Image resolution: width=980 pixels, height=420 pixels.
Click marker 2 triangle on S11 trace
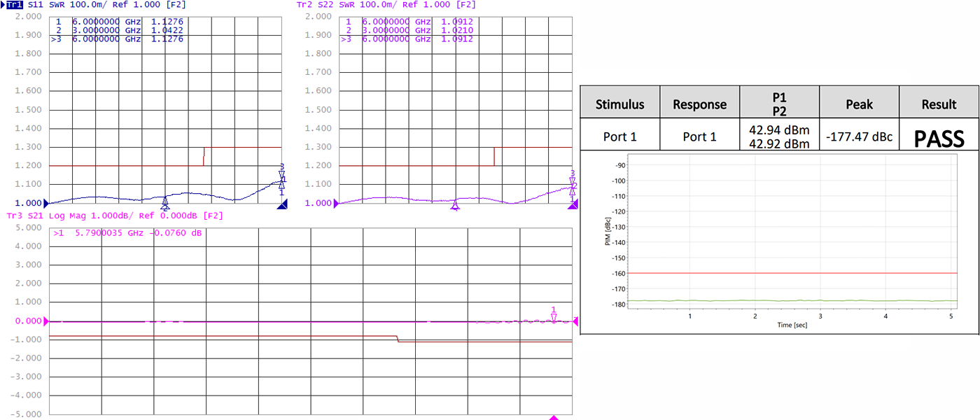165,204
